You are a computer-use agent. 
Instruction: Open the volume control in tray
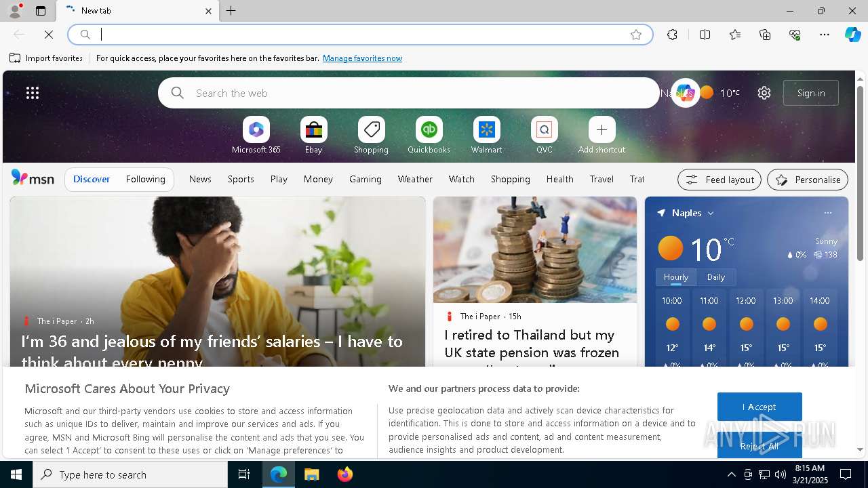780,474
